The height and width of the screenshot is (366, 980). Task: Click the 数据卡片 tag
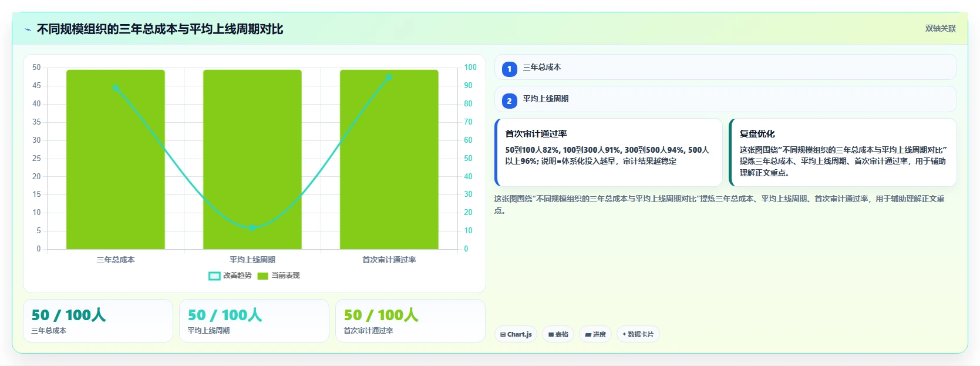point(638,334)
